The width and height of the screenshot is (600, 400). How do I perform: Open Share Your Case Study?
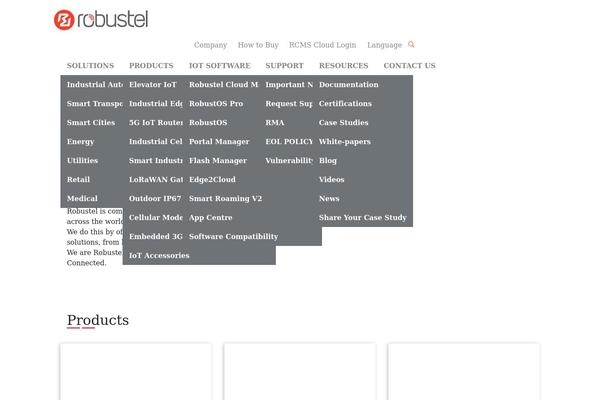[363, 217]
